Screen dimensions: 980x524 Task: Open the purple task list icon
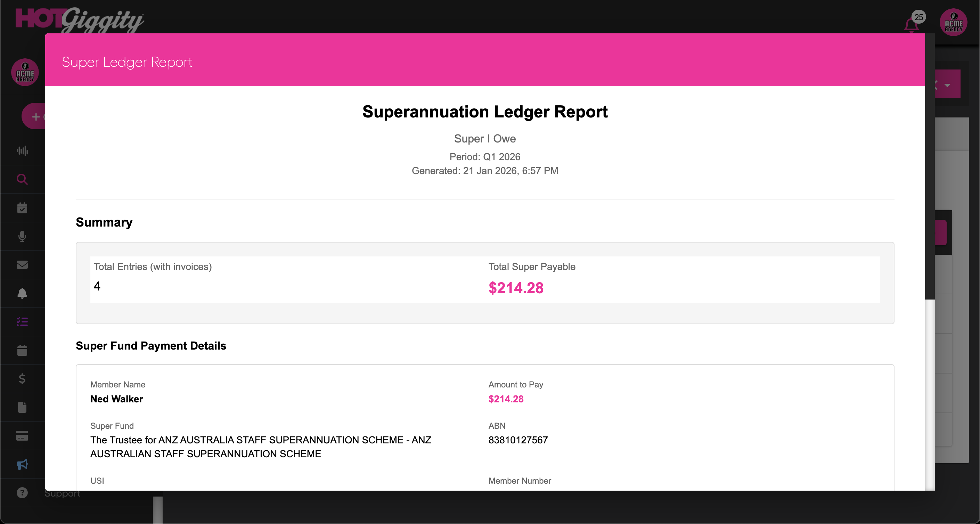pos(22,322)
